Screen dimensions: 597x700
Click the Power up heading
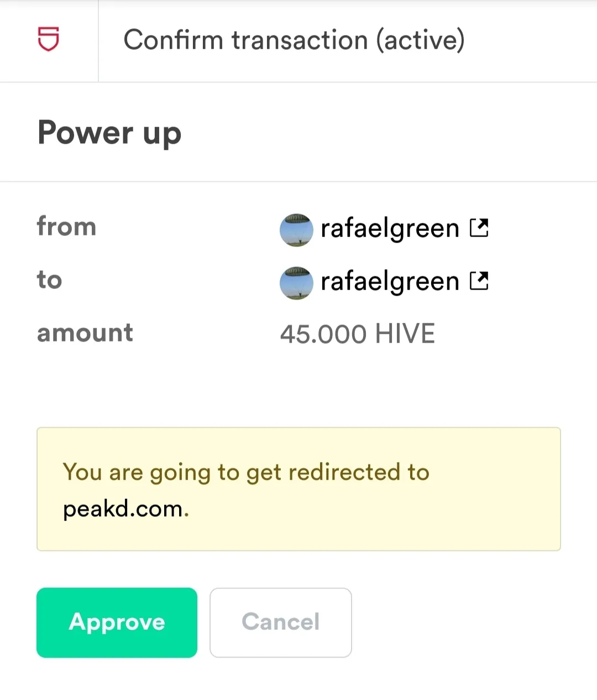point(109,134)
